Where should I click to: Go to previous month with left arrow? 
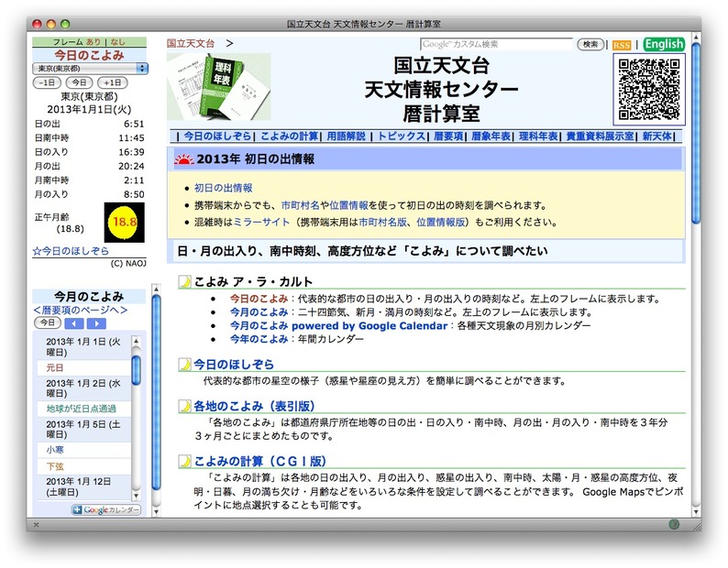[x=74, y=323]
